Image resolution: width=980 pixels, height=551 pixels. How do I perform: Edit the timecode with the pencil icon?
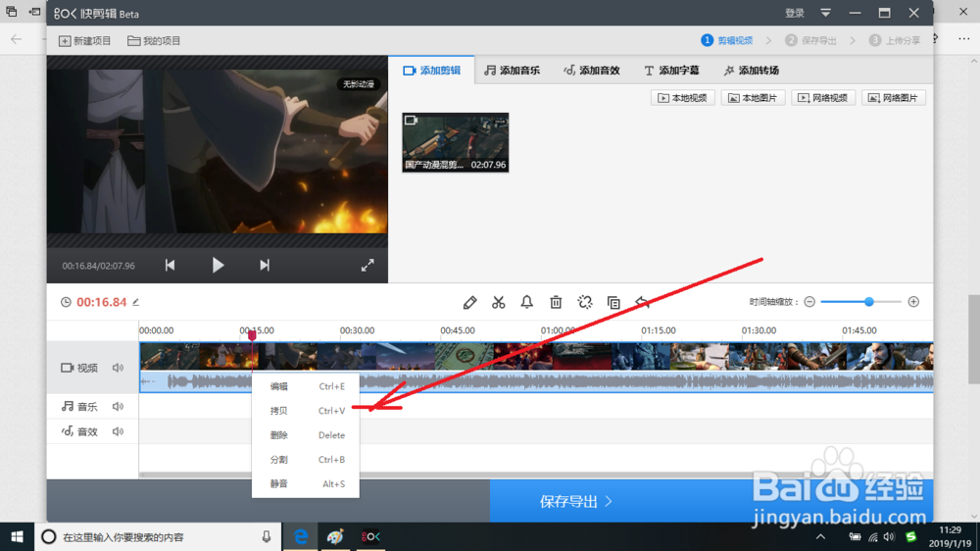[135, 302]
